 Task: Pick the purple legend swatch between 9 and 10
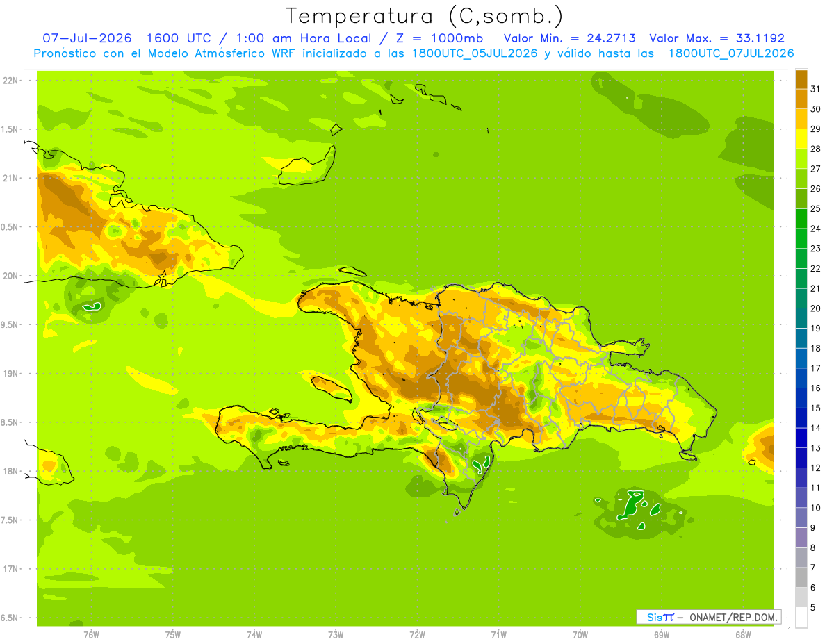[x=802, y=518]
